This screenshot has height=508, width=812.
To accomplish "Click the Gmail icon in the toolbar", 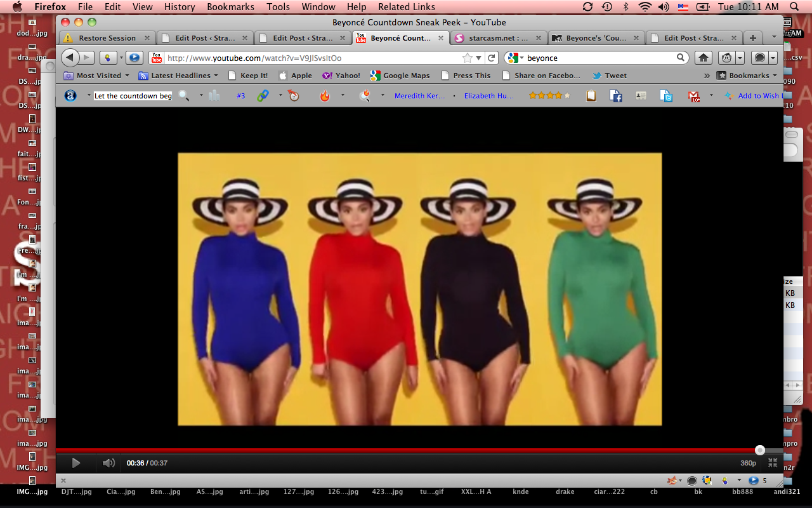I will coord(694,96).
